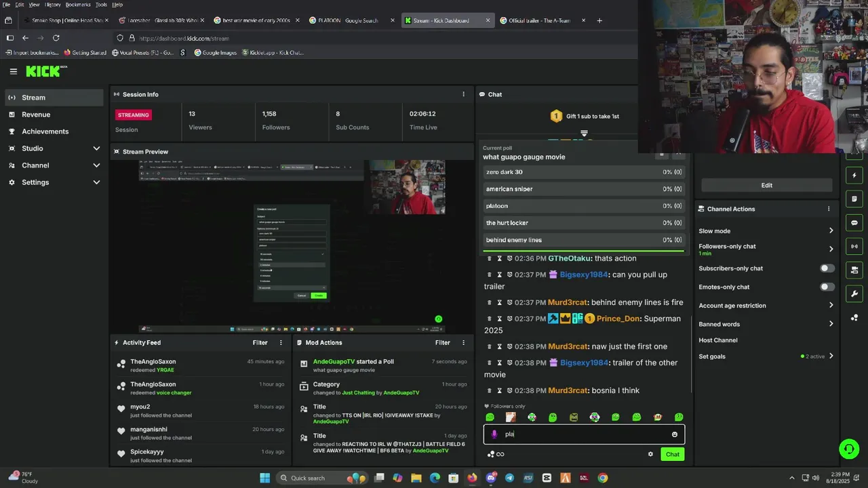Open File Explorer from the taskbar
Screen dimensions: 868x488
(416, 478)
